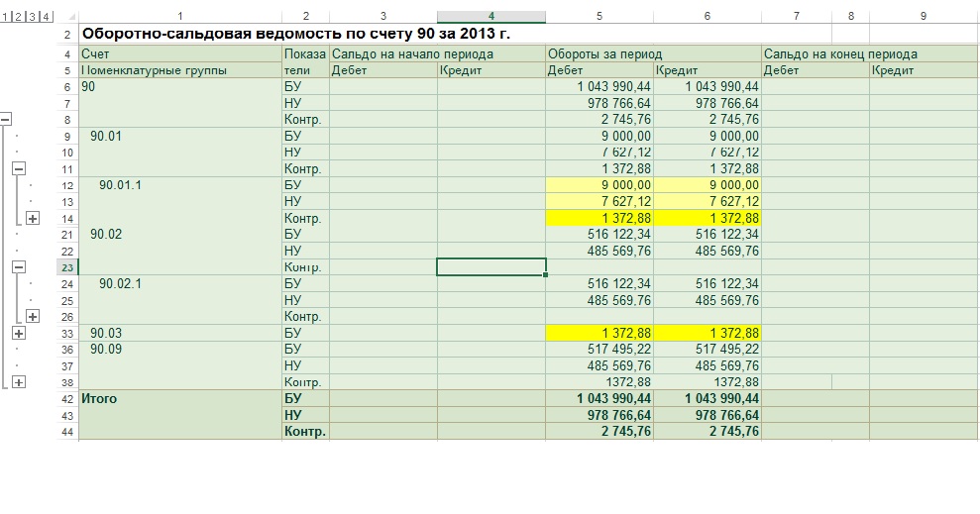The width and height of the screenshot is (980, 514).
Task: Click outline level 3 button
Action: click(x=34, y=17)
